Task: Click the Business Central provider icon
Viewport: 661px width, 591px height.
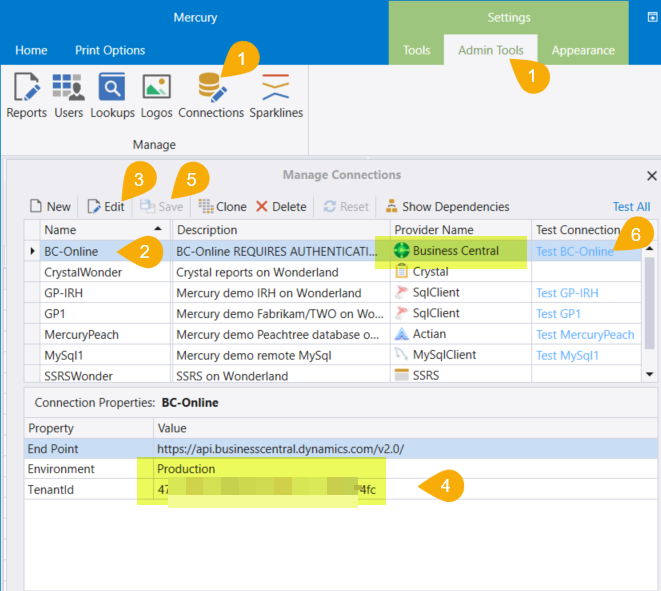Action: (401, 250)
